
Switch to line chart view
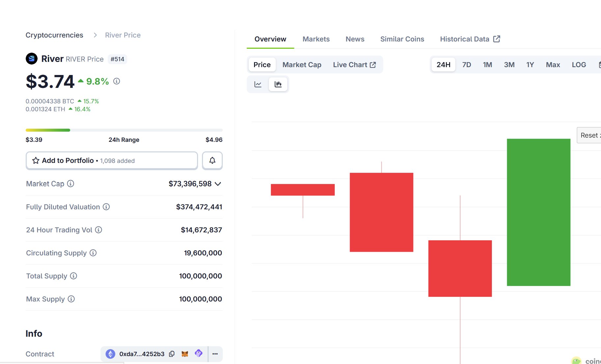point(258,84)
